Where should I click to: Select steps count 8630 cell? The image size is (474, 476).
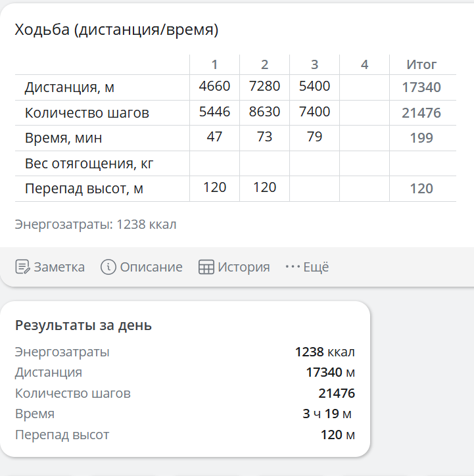(264, 112)
